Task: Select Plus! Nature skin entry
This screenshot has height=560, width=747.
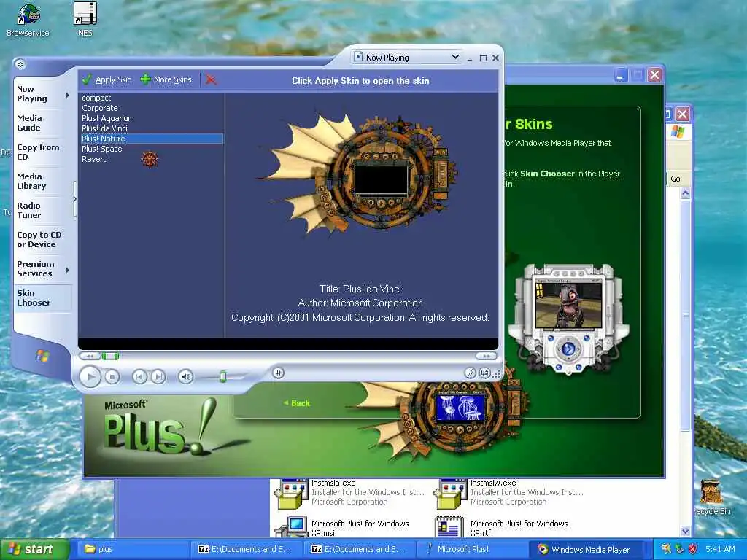Action: (x=152, y=139)
